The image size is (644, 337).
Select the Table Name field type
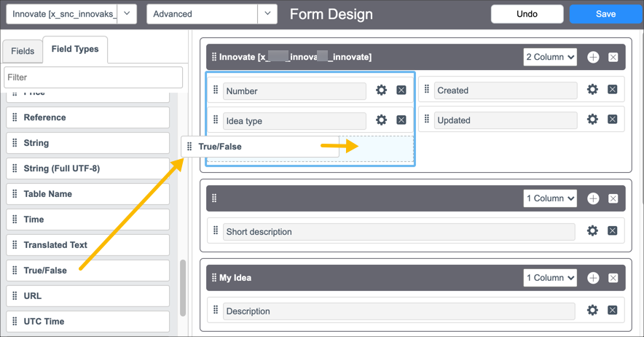point(88,194)
